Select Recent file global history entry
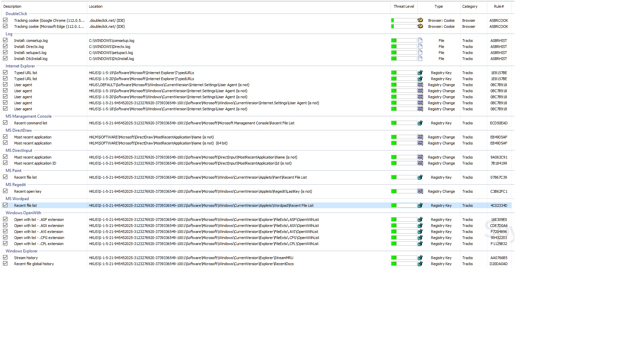This screenshot has width=644, height=362. 34,264
